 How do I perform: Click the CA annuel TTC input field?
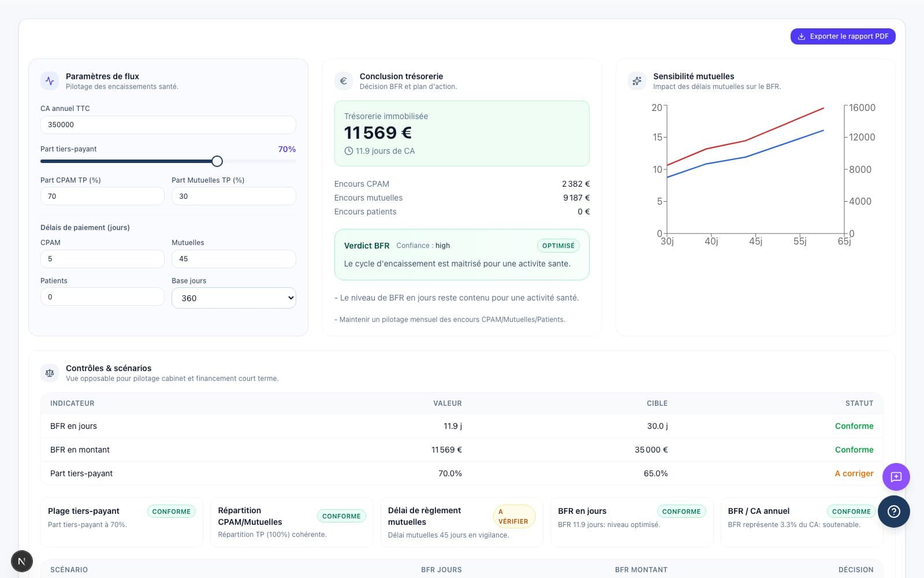167,125
